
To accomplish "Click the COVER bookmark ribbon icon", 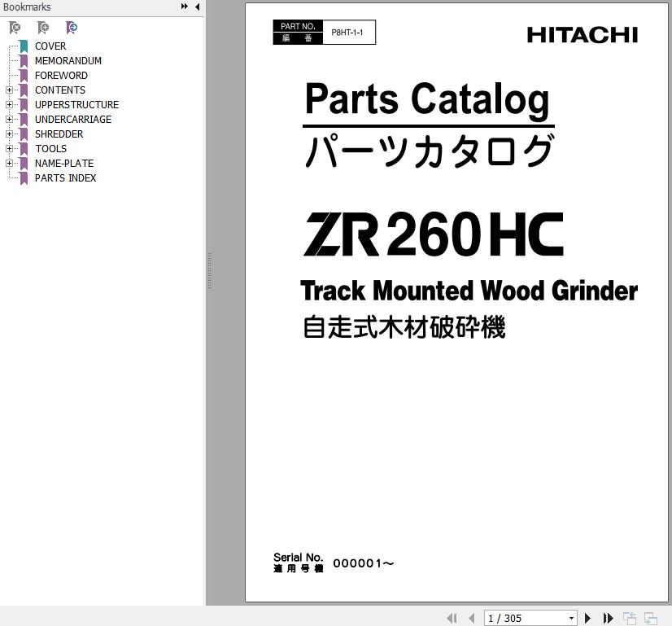I will point(24,46).
